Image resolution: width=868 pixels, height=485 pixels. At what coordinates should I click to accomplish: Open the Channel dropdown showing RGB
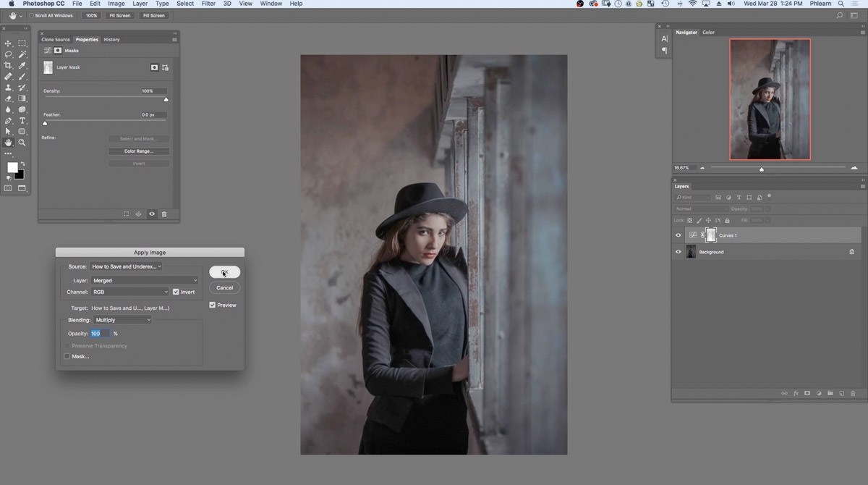point(129,292)
